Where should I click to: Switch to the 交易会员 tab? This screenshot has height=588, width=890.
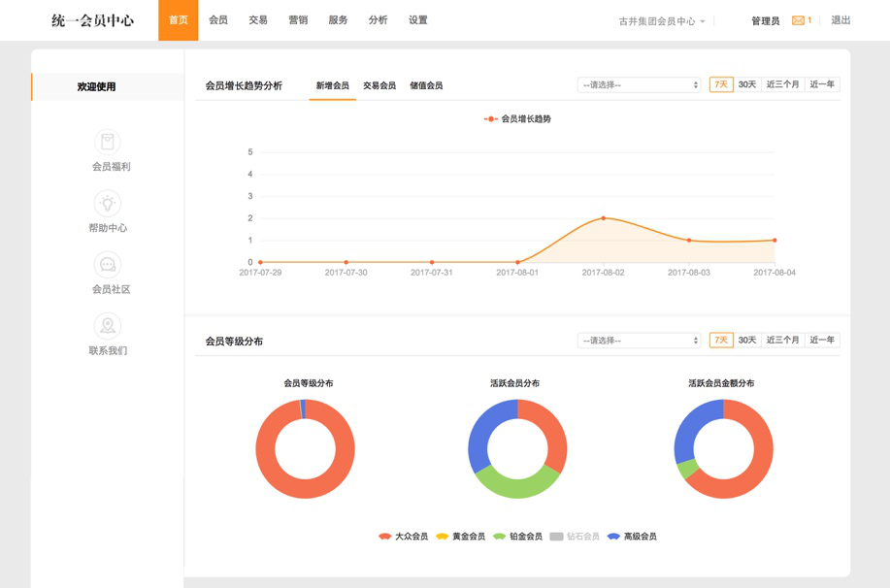click(x=379, y=86)
